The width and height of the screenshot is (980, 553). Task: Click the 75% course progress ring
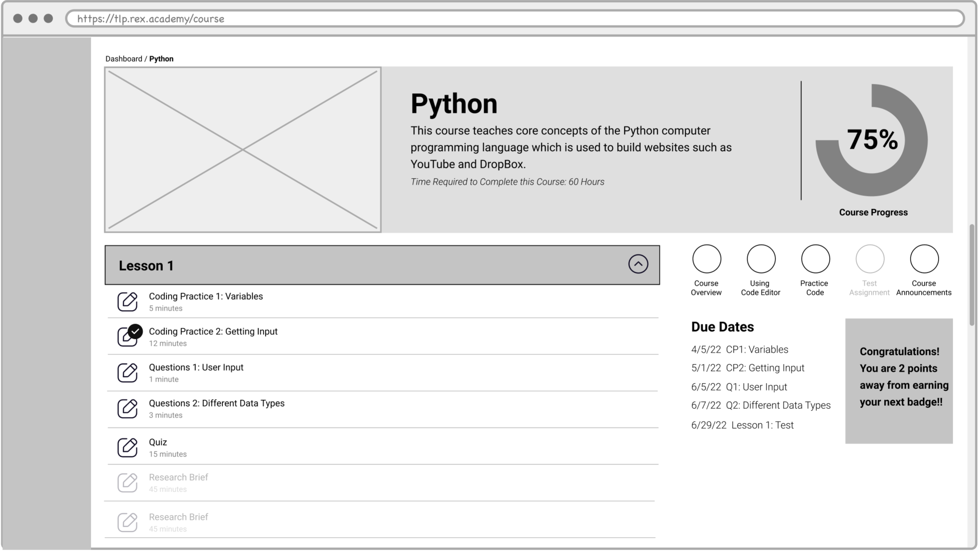[x=871, y=140]
